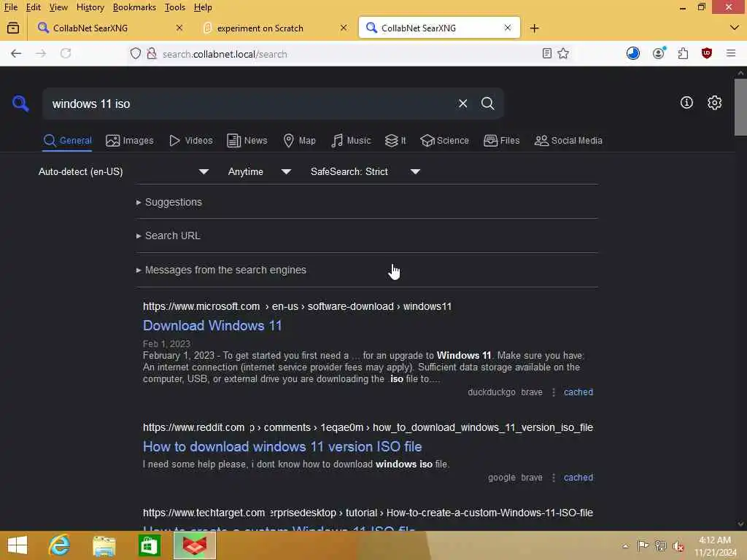Go back with the browser arrow
Viewport: 747px width, 560px height.
tap(16, 53)
